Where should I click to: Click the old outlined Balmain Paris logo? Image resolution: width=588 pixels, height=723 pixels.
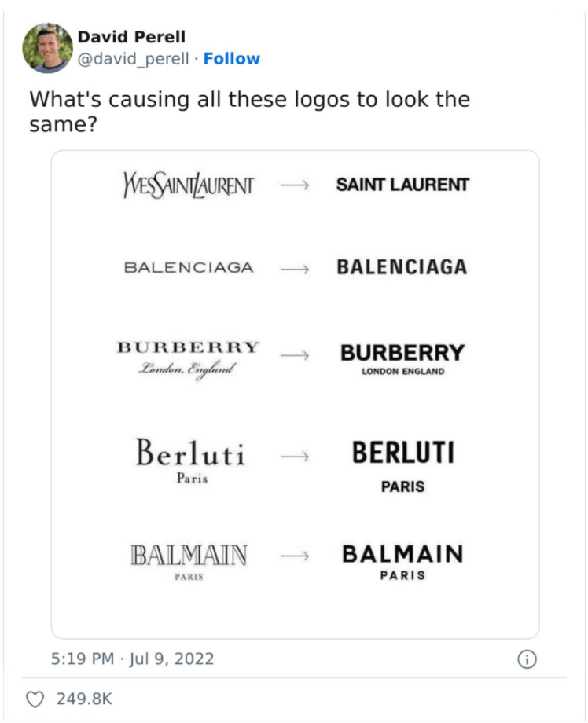click(189, 561)
